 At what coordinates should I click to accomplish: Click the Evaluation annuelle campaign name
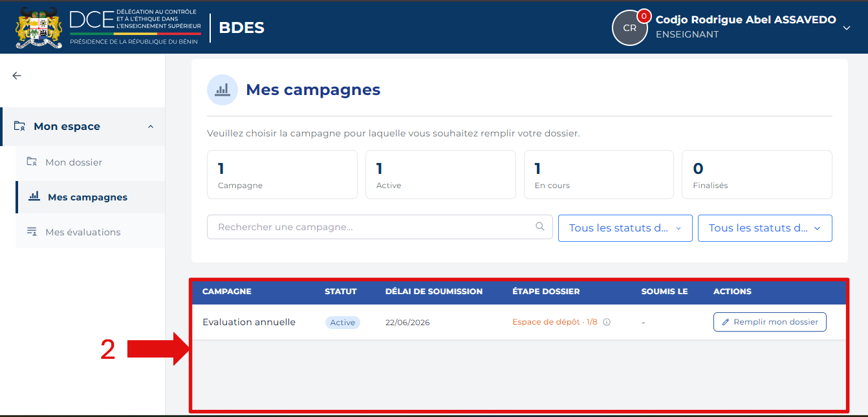tap(249, 322)
